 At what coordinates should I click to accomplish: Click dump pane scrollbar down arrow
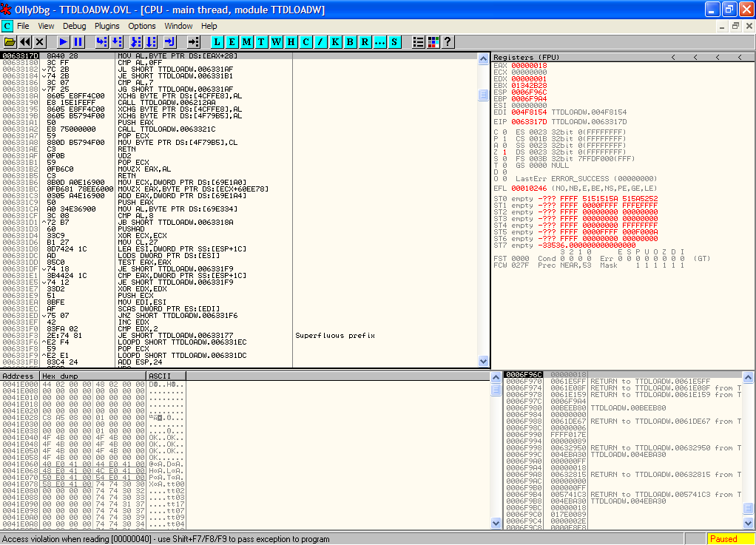pyautogui.click(x=496, y=523)
